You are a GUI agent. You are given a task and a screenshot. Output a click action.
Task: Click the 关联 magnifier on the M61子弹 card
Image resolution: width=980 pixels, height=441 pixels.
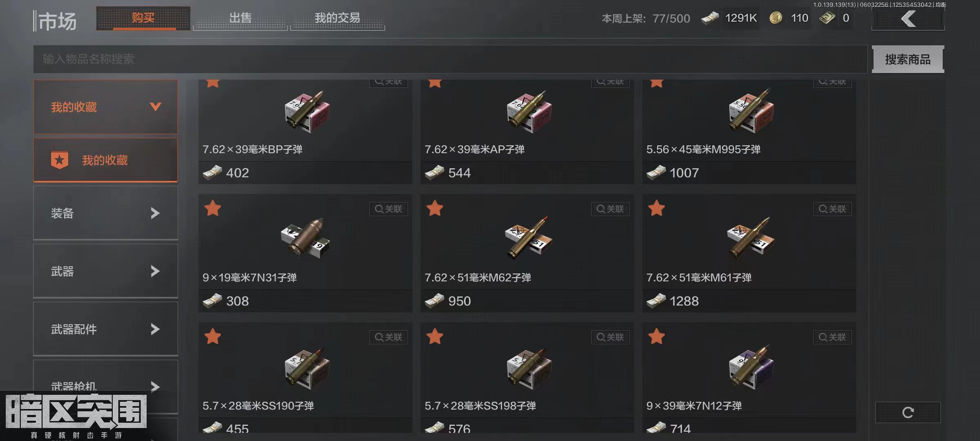point(832,209)
